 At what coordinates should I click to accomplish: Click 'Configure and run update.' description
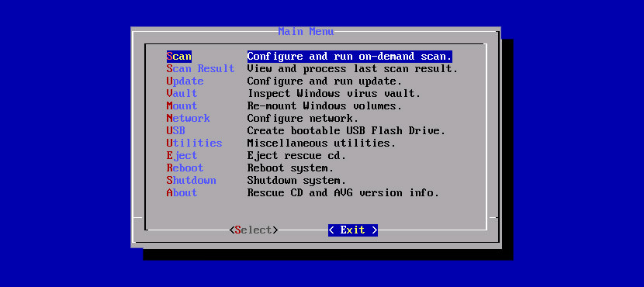(x=324, y=81)
